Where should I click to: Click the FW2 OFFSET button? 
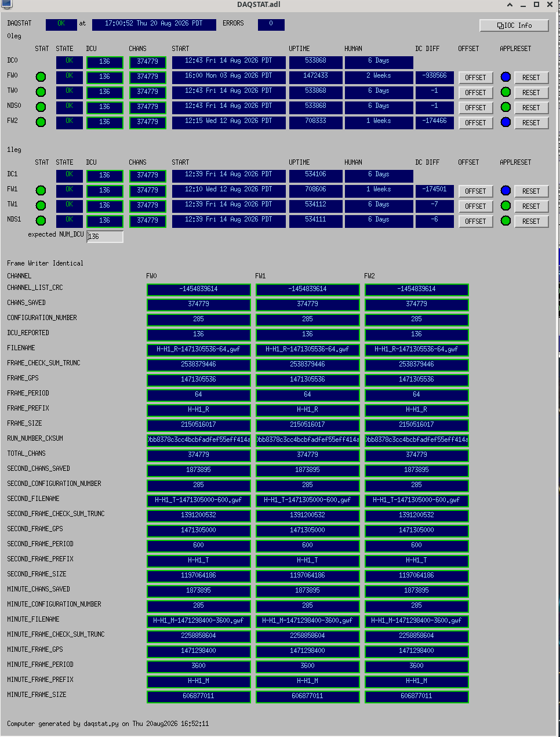tap(475, 123)
